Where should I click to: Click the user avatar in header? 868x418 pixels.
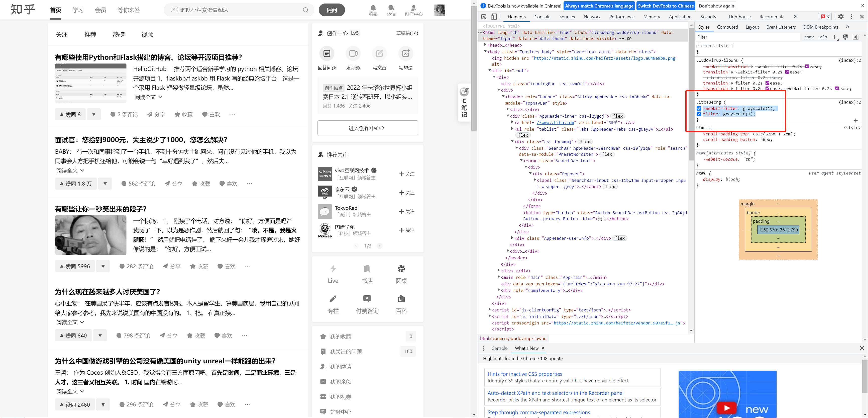[x=440, y=10]
